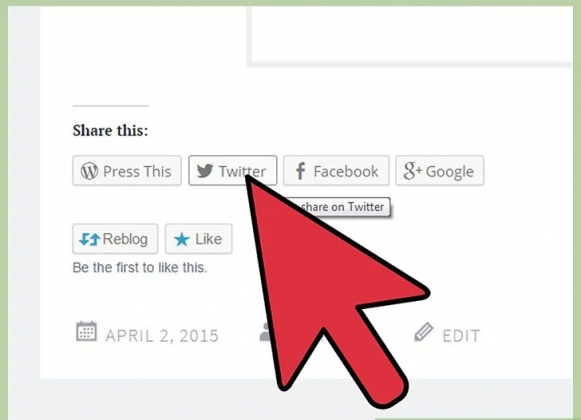Share on Twitter via its text label

pos(242,172)
